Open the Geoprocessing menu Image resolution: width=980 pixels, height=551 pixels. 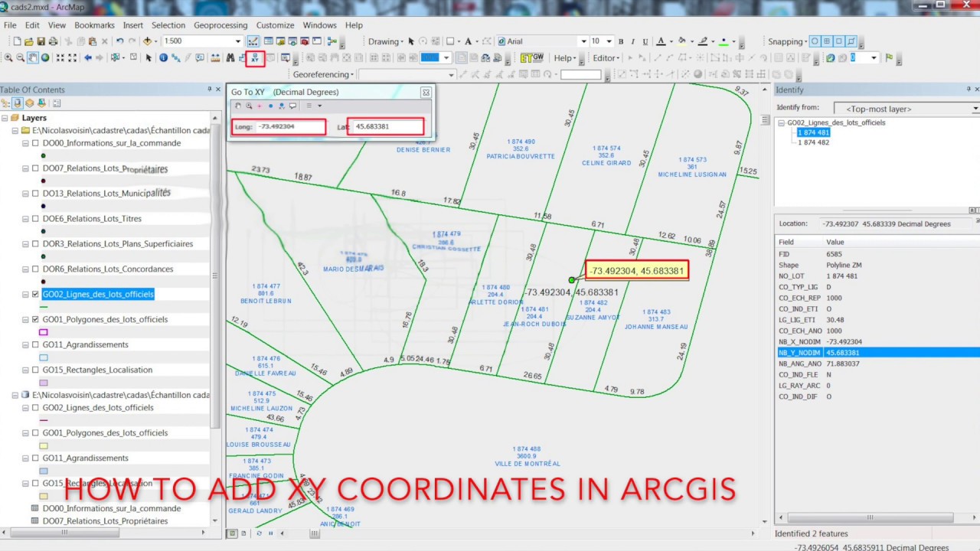click(220, 25)
